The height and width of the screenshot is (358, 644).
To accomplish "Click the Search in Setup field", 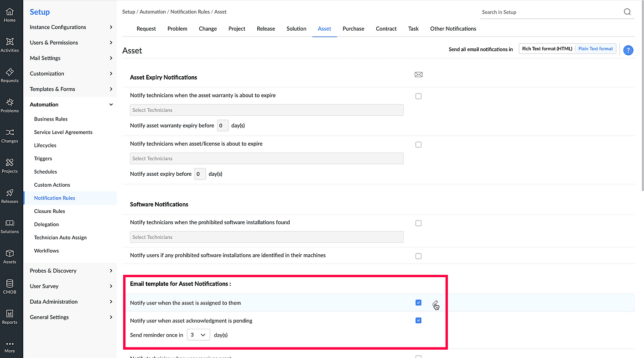I will point(550,12).
